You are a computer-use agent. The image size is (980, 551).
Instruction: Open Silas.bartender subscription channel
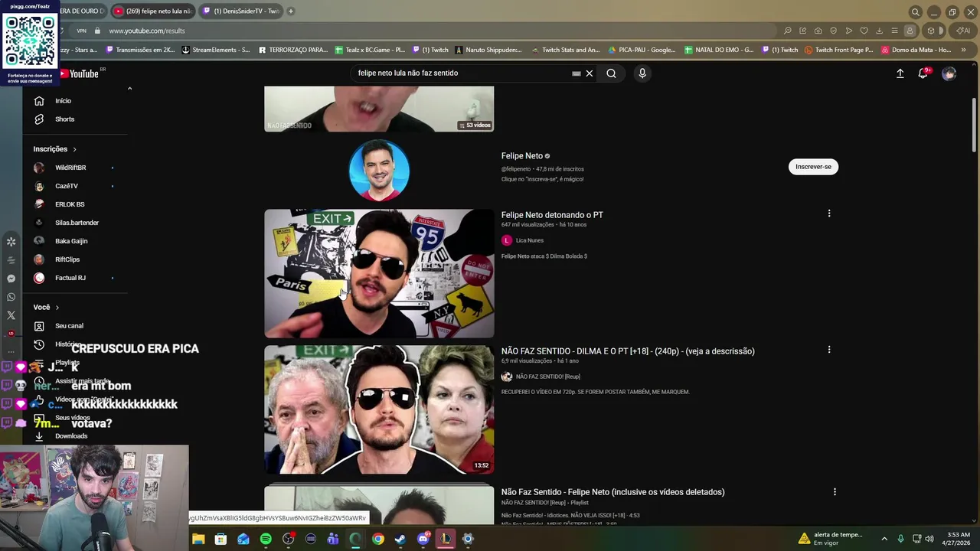[x=77, y=223]
